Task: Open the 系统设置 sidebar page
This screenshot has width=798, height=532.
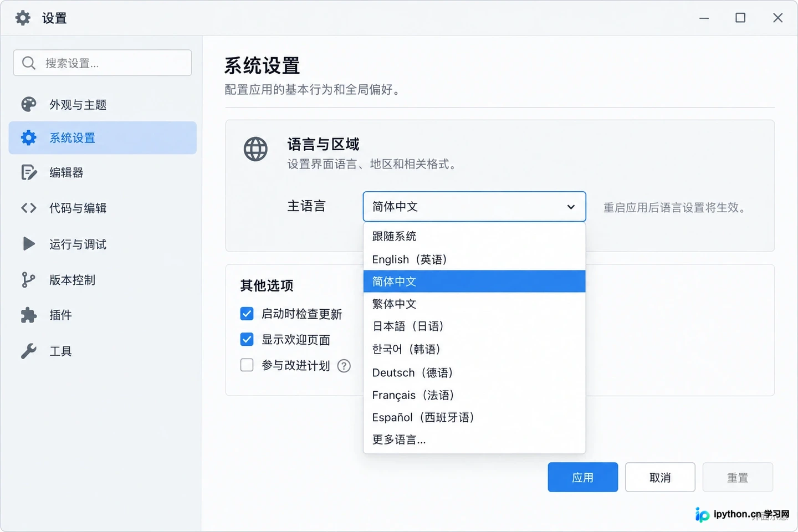Action: (103, 138)
